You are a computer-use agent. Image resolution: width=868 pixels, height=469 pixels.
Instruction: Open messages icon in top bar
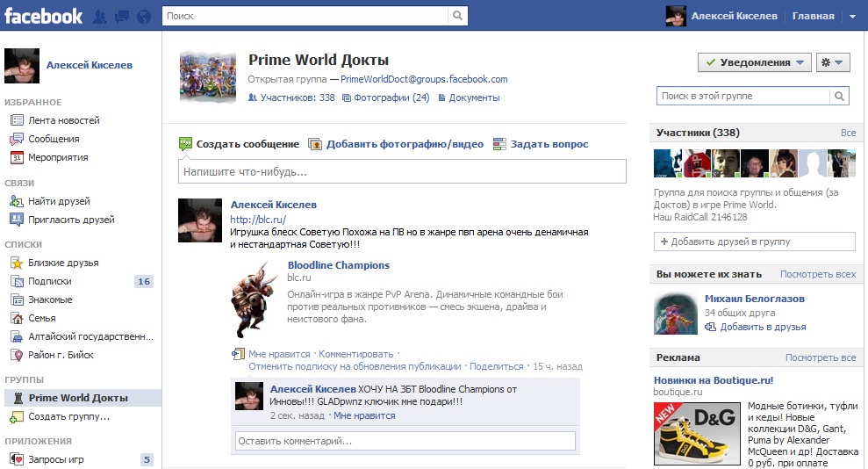(122, 16)
